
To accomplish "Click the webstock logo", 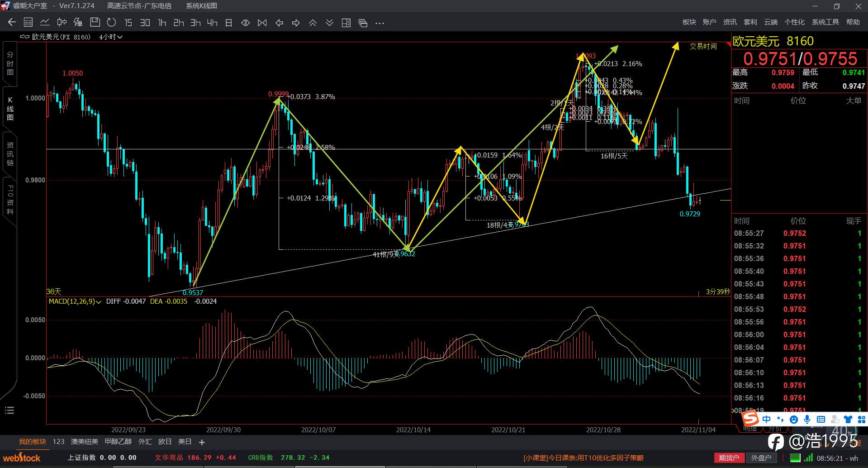I will (22, 458).
